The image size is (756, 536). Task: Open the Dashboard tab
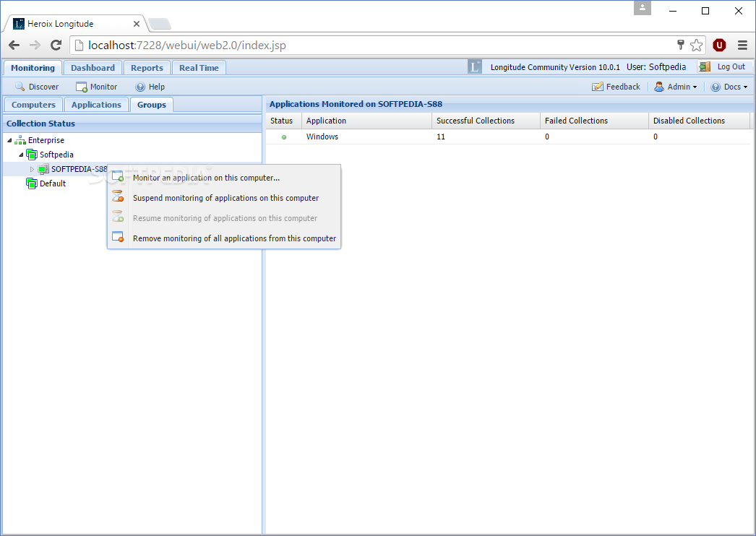[x=93, y=68]
